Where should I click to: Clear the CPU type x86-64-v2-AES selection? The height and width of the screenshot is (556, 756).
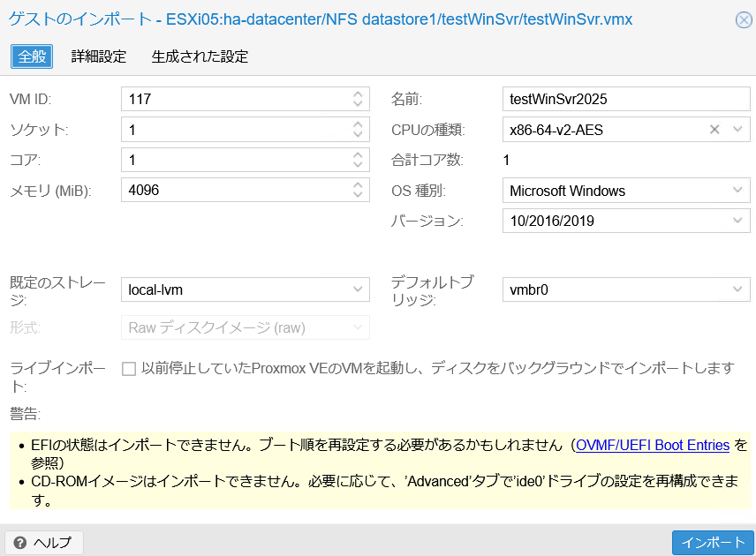714,130
